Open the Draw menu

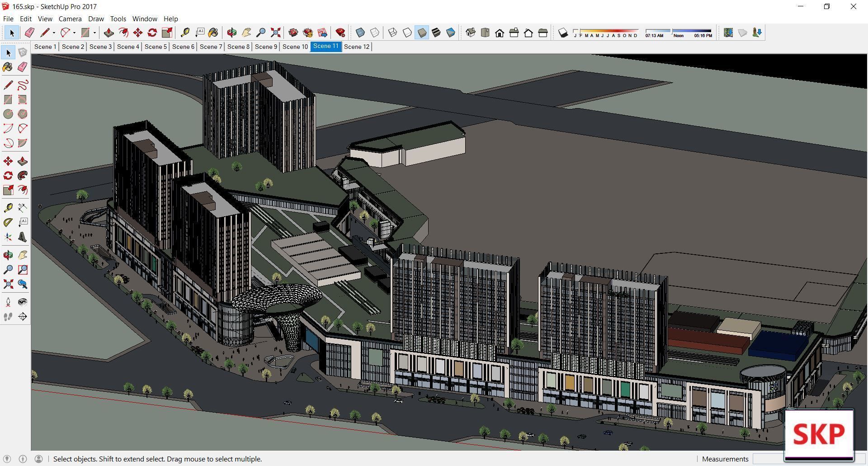[x=96, y=19]
